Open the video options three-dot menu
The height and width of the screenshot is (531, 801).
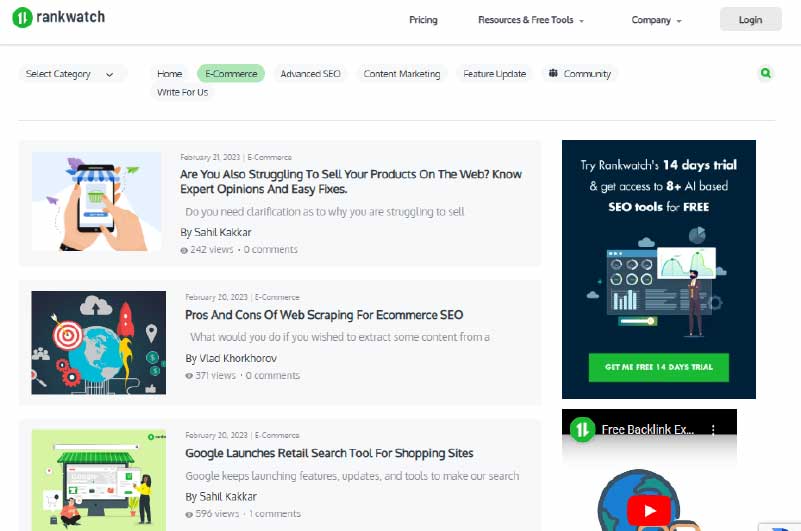(713, 430)
